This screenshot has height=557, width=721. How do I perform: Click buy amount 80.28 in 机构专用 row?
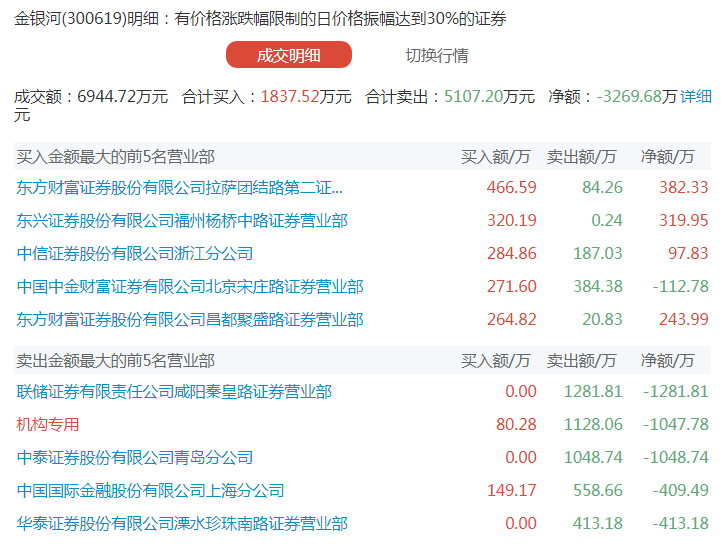pyautogui.click(x=516, y=424)
